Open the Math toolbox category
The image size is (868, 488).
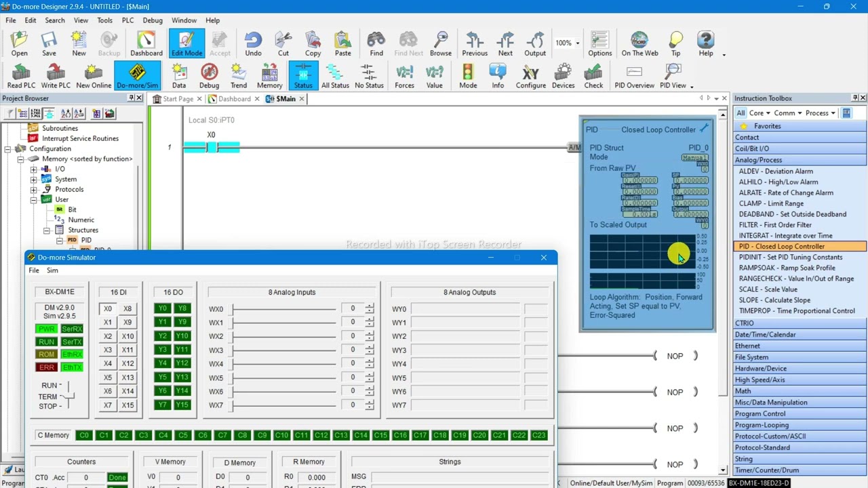coord(799,391)
